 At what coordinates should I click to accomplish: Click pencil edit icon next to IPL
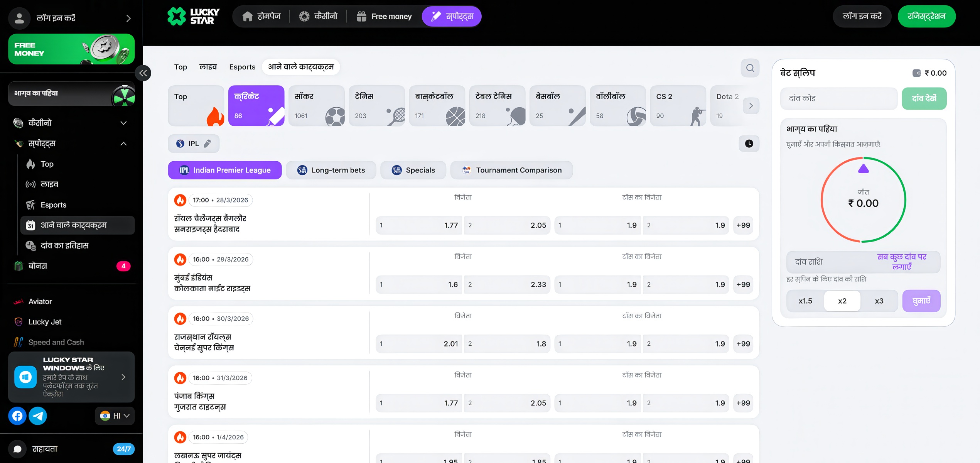(x=207, y=144)
